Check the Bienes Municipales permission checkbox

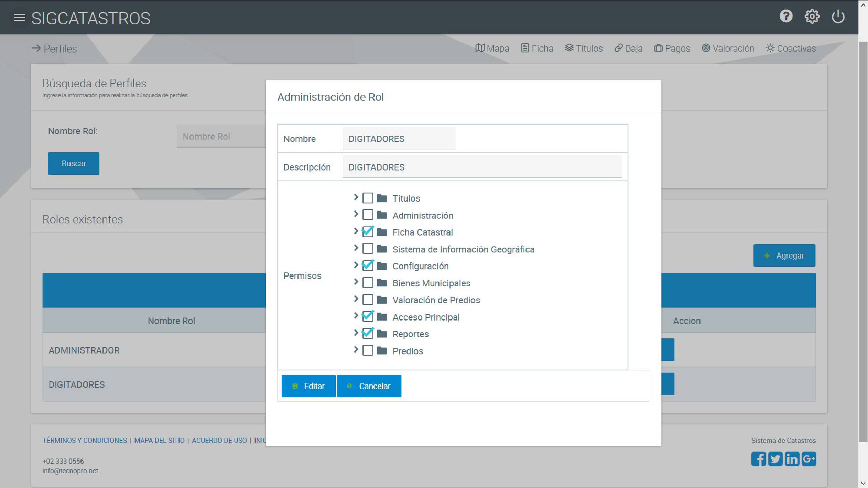click(x=368, y=282)
